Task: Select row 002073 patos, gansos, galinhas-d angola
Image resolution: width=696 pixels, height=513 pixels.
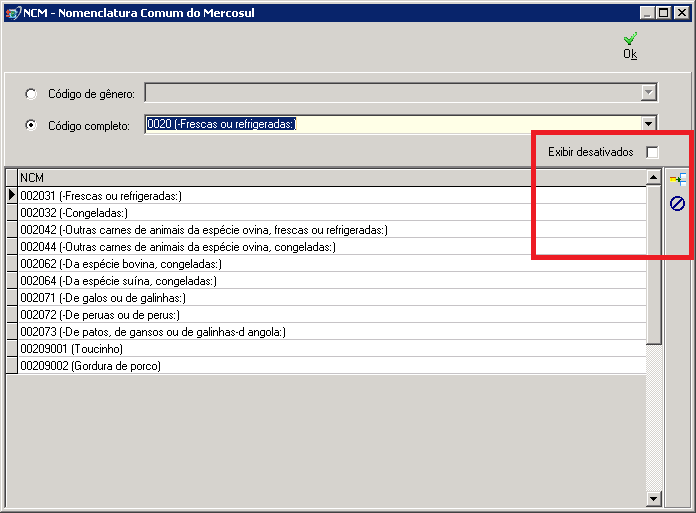Action: [x=332, y=332]
